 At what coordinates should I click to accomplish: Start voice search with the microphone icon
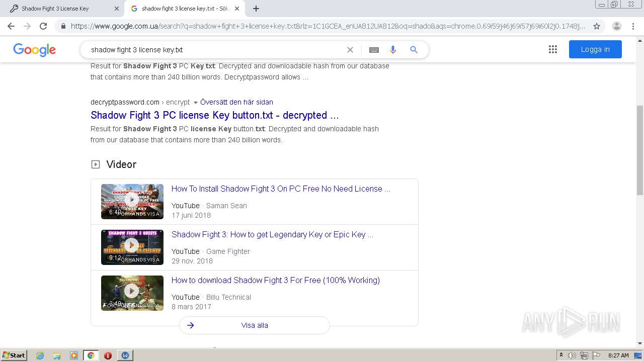(393, 50)
